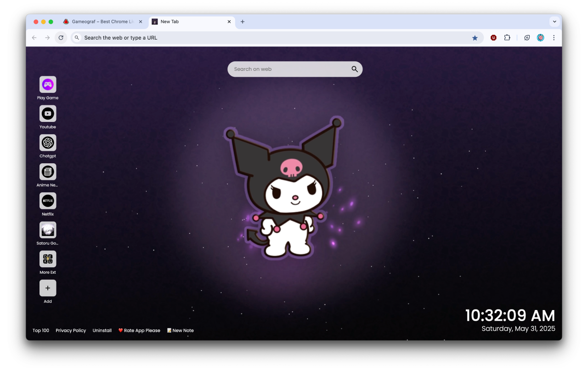This screenshot has height=368, width=588.
Task: Open the Anime News shortcut icon
Action: tap(48, 172)
